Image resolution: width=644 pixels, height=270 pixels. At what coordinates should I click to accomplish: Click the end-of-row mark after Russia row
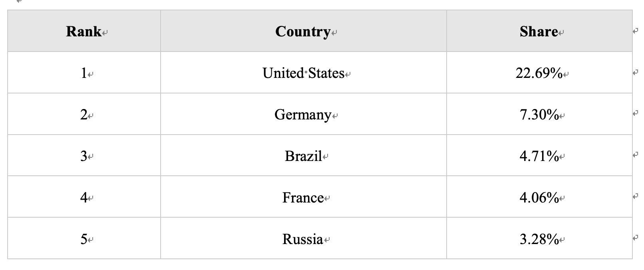(636, 238)
